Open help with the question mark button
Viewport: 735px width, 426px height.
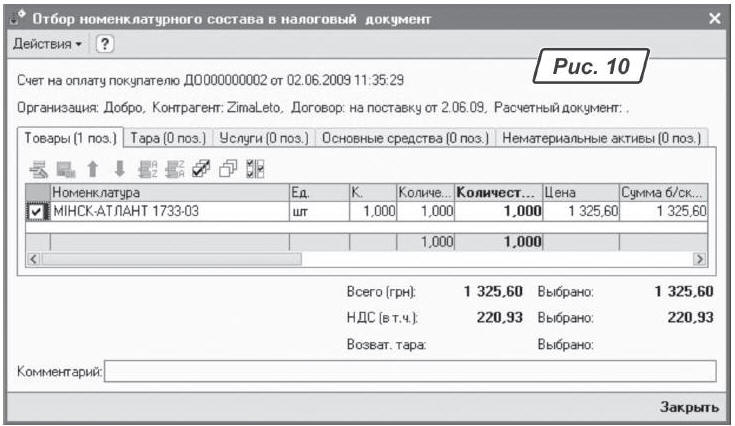tap(104, 46)
